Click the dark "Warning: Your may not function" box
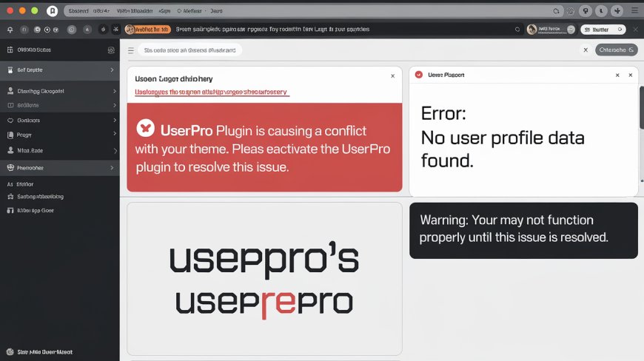 click(x=523, y=230)
